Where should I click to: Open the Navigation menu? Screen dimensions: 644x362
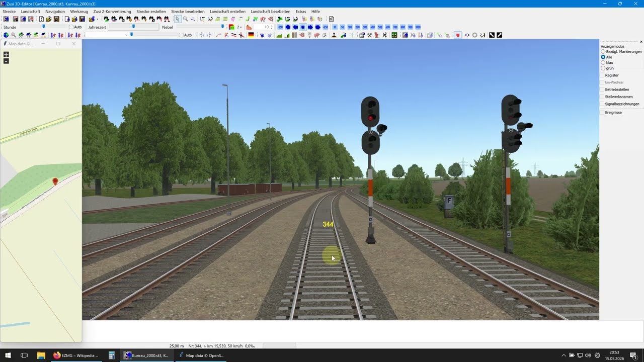[x=55, y=12]
